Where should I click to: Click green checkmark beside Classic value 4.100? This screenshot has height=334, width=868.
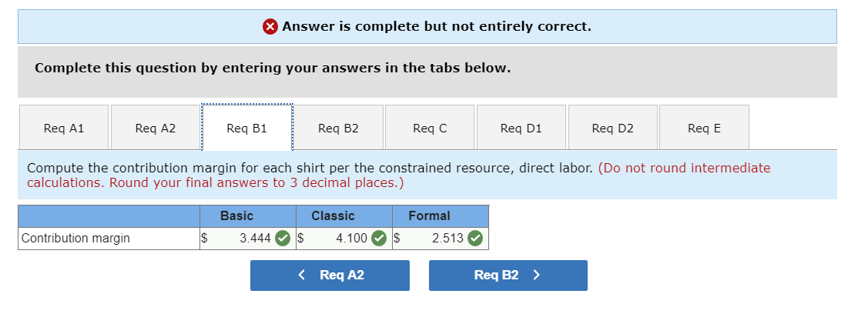[379, 239]
